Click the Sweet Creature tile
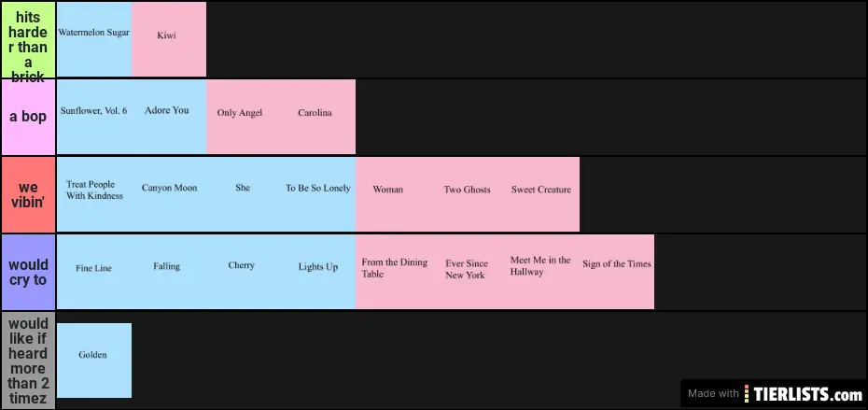868x410 pixels. click(541, 193)
